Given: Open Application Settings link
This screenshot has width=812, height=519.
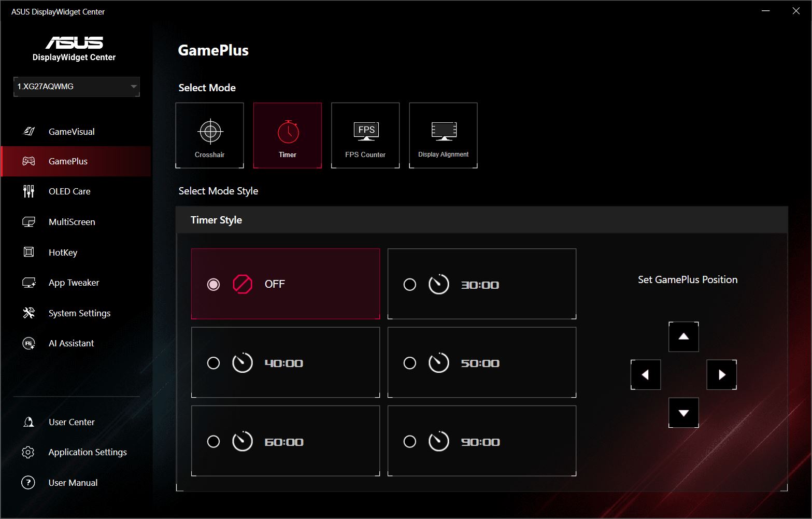Looking at the screenshot, I should [88, 452].
